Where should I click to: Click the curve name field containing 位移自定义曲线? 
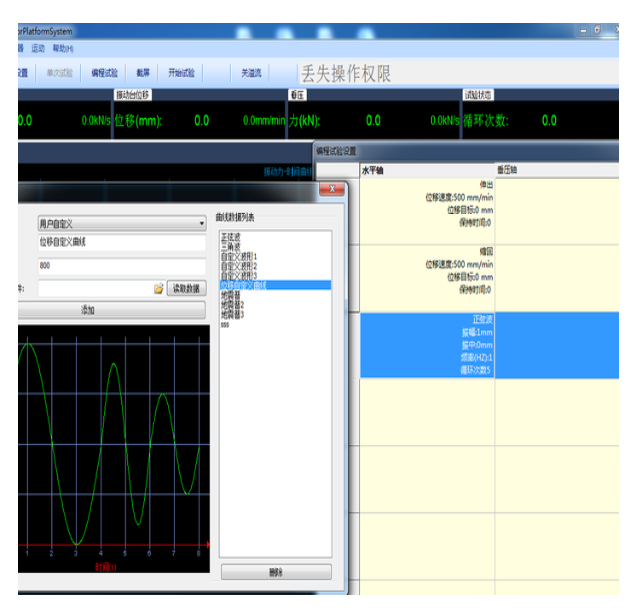coord(120,243)
